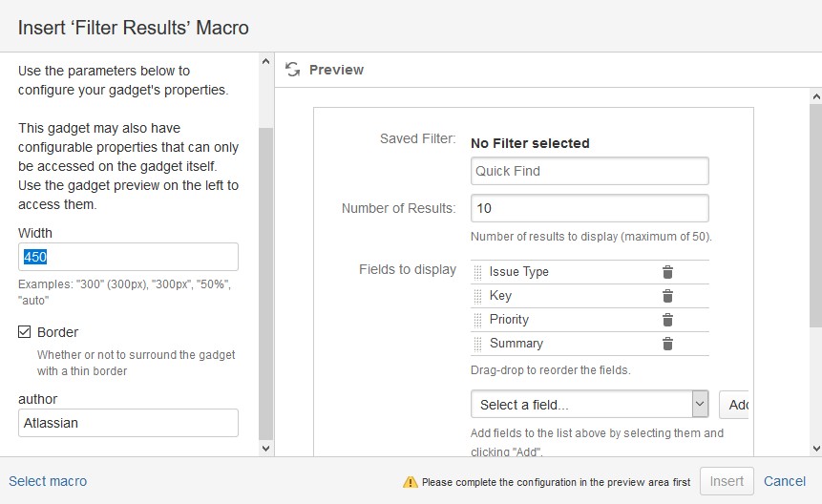Screen dimensions: 822x504
Task: Grab the Issue Type drag handle
Action: click(477, 272)
